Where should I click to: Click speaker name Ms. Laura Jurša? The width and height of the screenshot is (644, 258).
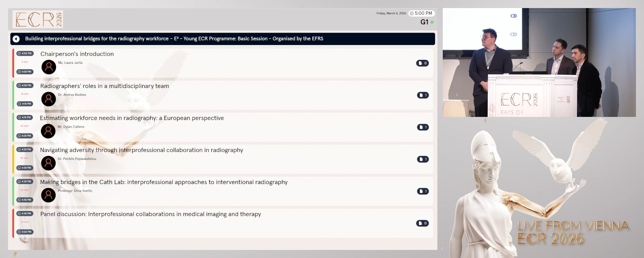[x=70, y=63]
